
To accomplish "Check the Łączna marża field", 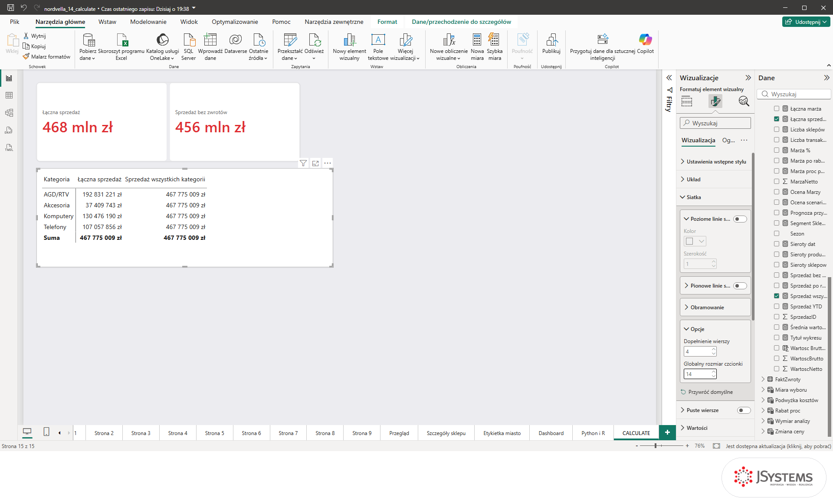I will pos(777,109).
